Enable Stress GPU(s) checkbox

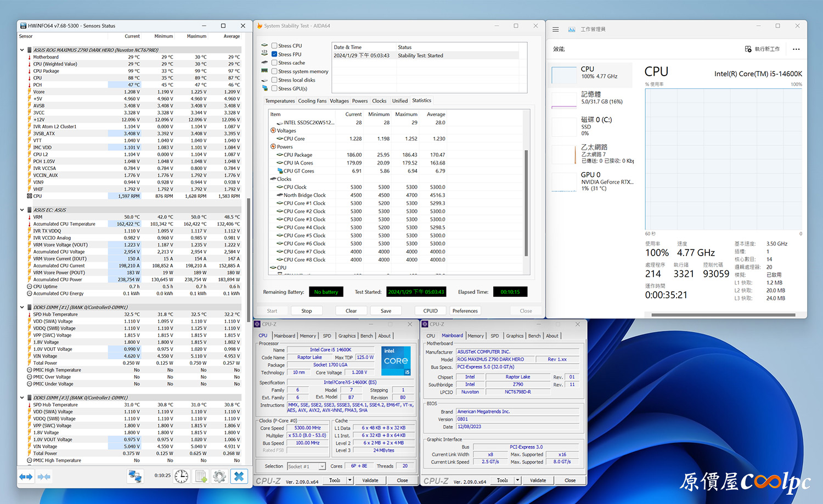(x=274, y=88)
